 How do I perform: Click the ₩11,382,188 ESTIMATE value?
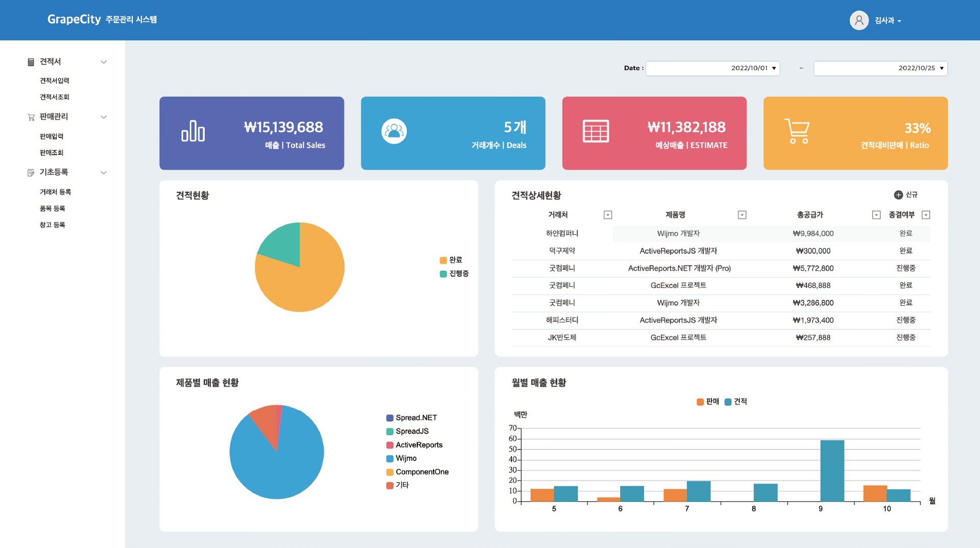pyautogui.click(x=687, y=127)
